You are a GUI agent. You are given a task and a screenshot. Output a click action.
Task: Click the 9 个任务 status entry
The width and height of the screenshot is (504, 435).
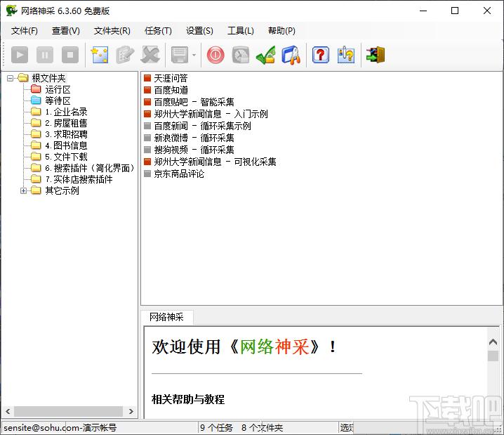[x=216, y=427]
